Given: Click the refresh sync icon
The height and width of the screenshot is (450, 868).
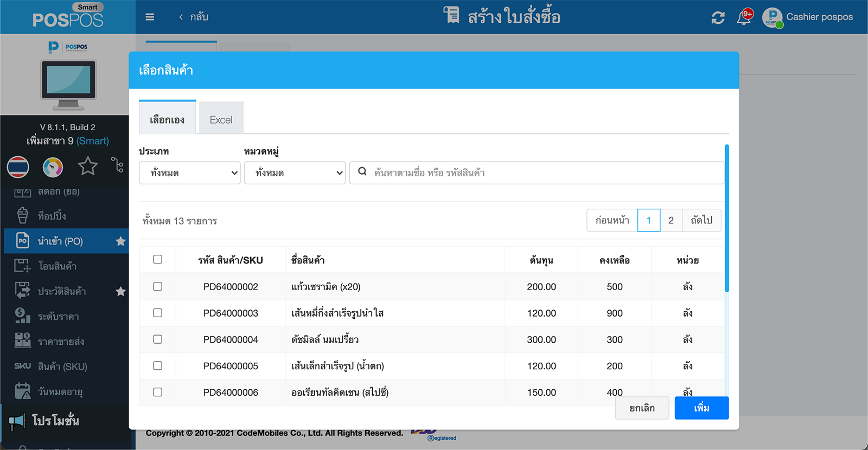Looking at the screenshot, I should click(x=718, y=17).
